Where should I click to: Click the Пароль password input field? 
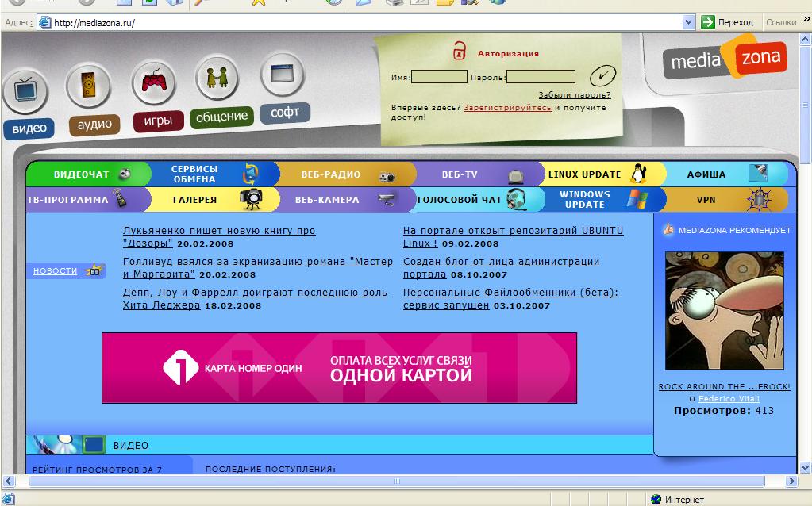[x=541, y=77]
